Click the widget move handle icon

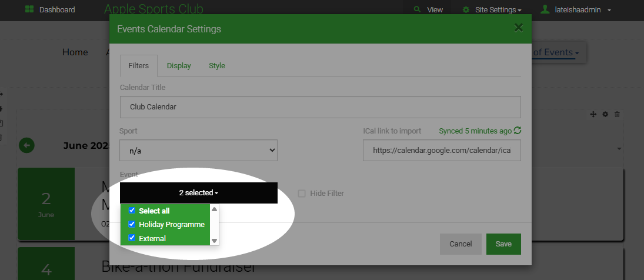pyautogui.click(x=593, y=114)
